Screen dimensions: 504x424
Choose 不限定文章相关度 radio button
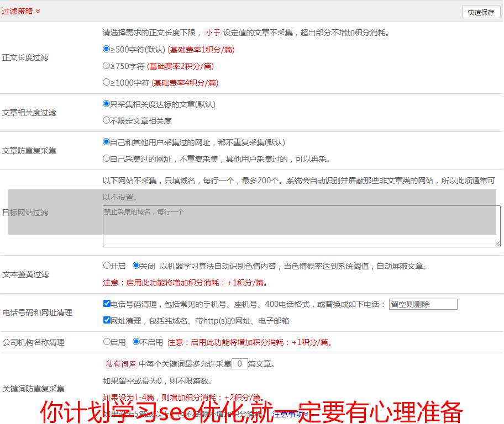[x=107, y=120]
